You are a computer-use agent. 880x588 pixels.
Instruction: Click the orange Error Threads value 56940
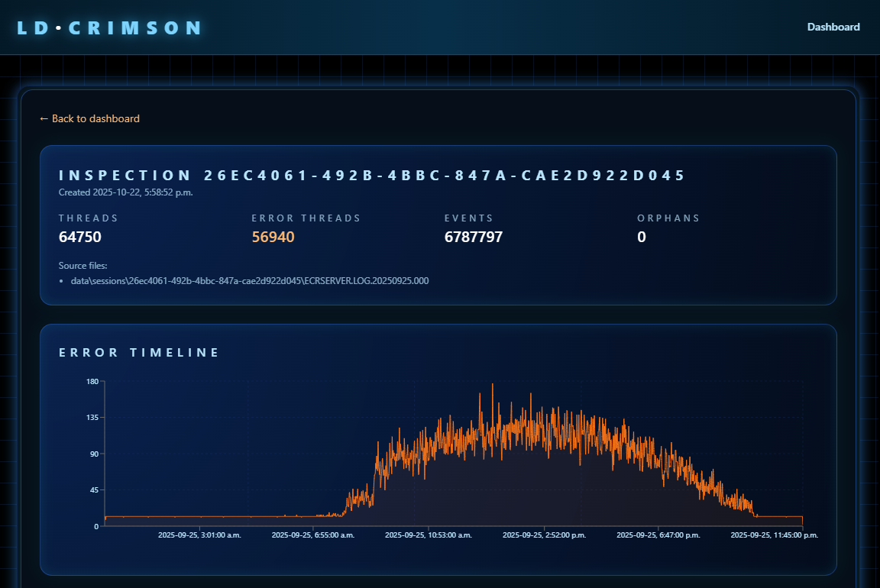(x=273, y=237)
